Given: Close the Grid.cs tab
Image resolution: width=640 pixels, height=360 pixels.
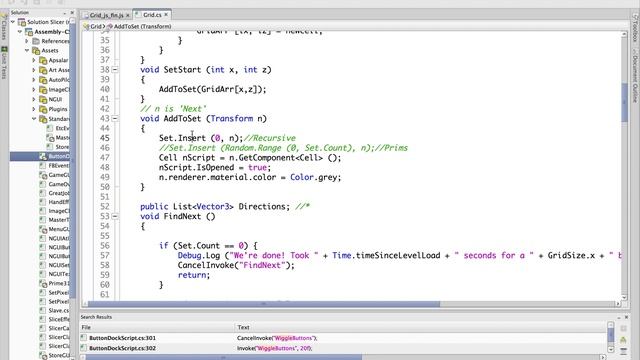Looking at the screenshot, I should [166, 15].
